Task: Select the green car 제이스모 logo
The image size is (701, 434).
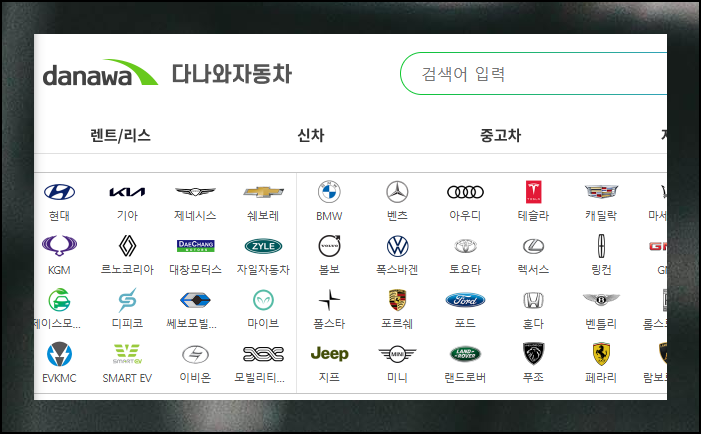Action: coord(59,300)
